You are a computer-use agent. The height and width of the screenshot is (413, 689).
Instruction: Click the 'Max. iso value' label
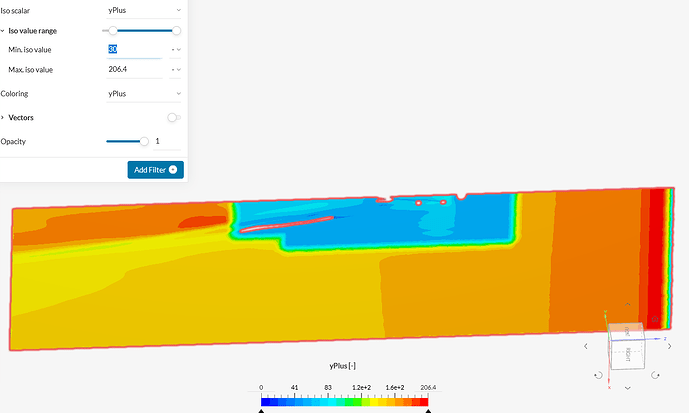[x=30, y=70]
